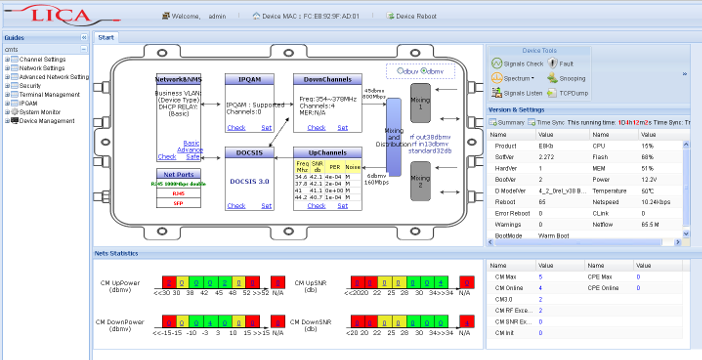The height and width of the screenshot is (360, 702).
Task: Select the dbmv unit radio button
Action: [424, 71]
